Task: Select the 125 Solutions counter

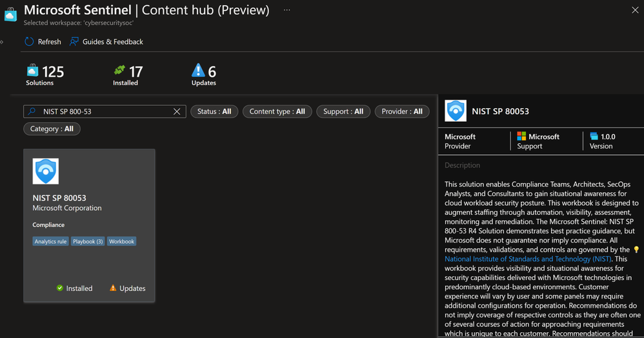Action: click(x=45, y=75)
